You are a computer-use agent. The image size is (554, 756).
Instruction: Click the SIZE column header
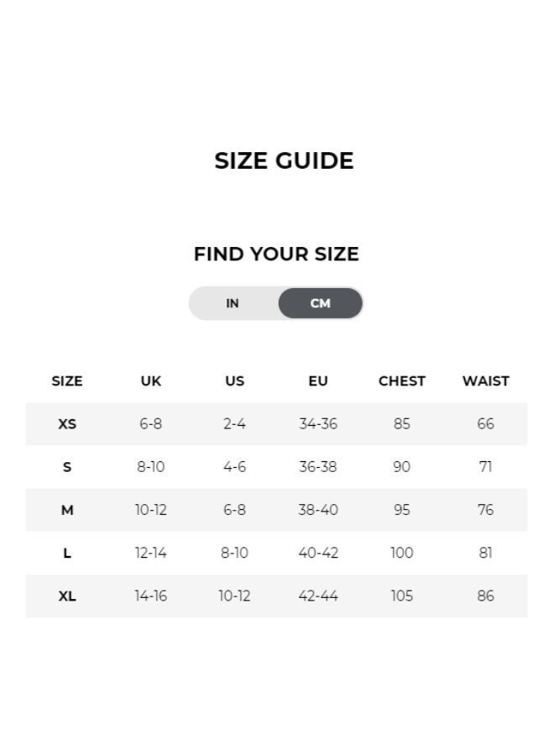pos(67,381)
